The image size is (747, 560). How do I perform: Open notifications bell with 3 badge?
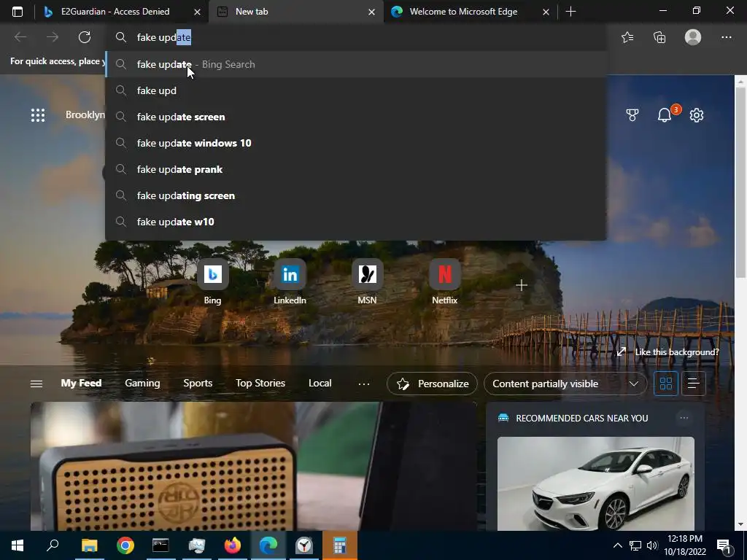click(665, 114)
